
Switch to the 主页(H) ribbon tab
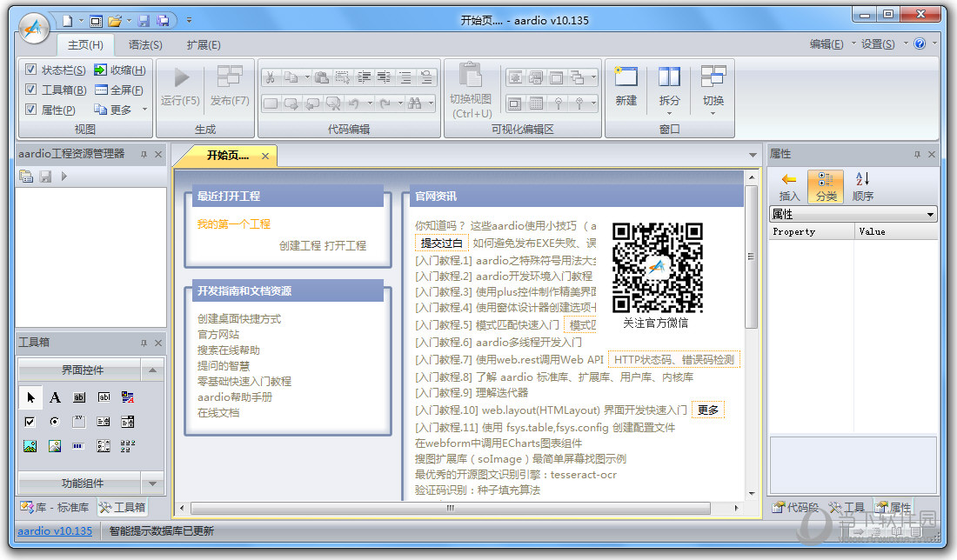pyautogui.click(x=85, y=44)
